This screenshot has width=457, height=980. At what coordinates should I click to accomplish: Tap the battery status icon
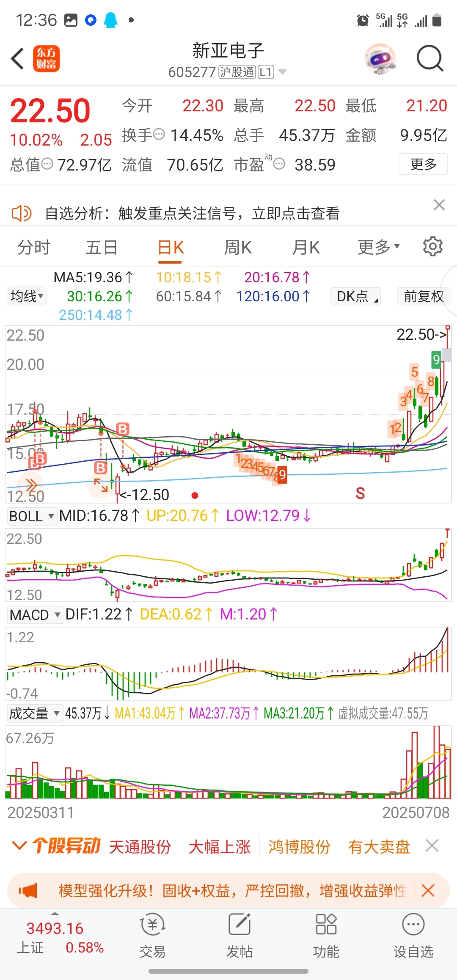pyautogui.click(x=437, y=20)
